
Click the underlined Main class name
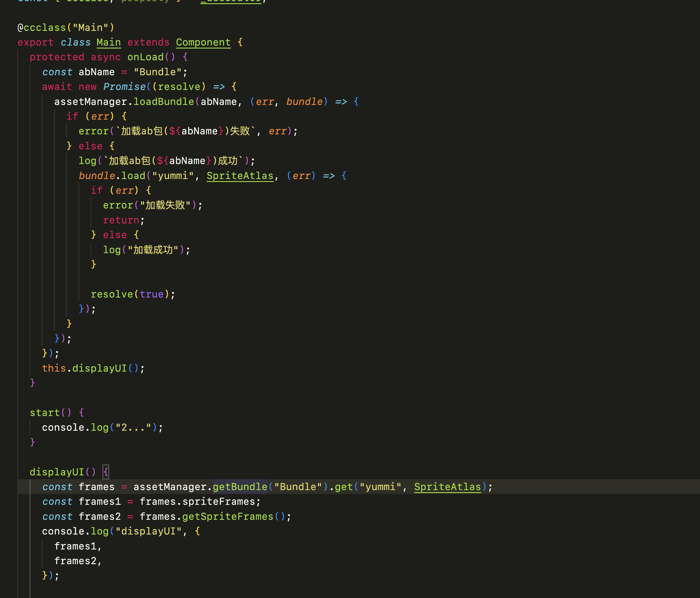(108, 42)
